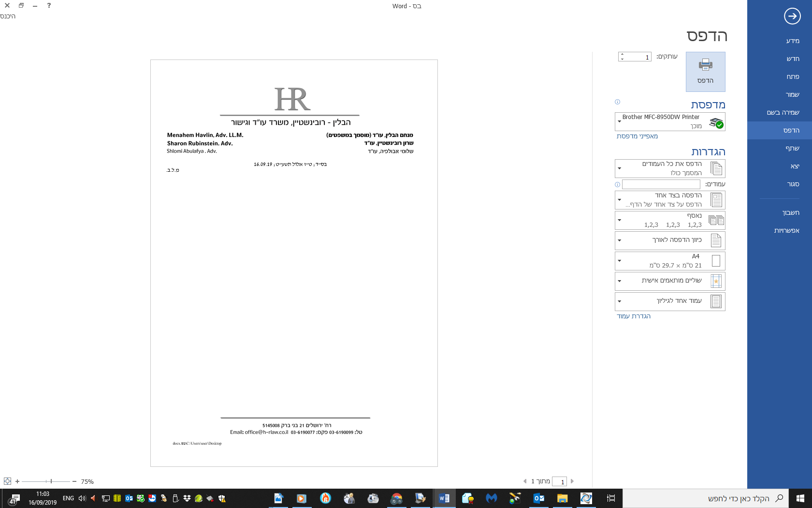The width and height of the screenshot is (812, 508).
Task: Click the help question mark icon
Action: coord(49,6)
